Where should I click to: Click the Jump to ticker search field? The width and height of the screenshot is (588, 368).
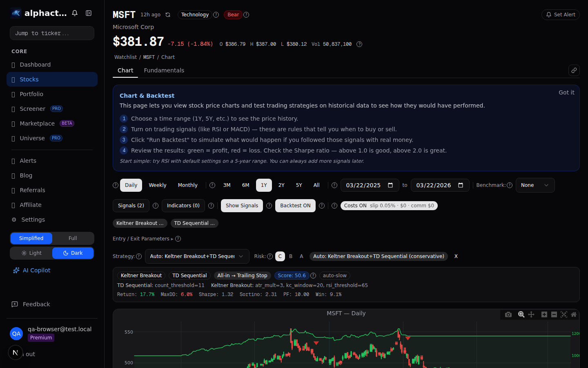coord(52,33)
